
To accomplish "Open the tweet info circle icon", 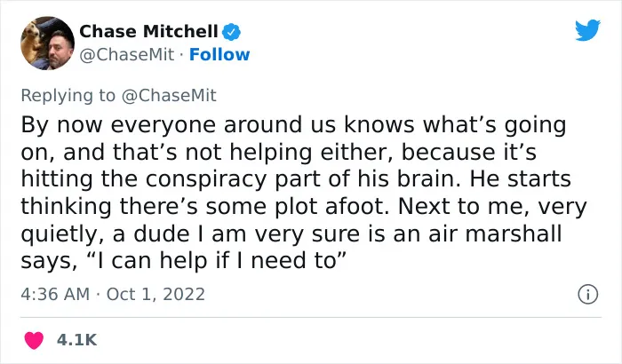I will pyautogui.click(x=587, y=294).
